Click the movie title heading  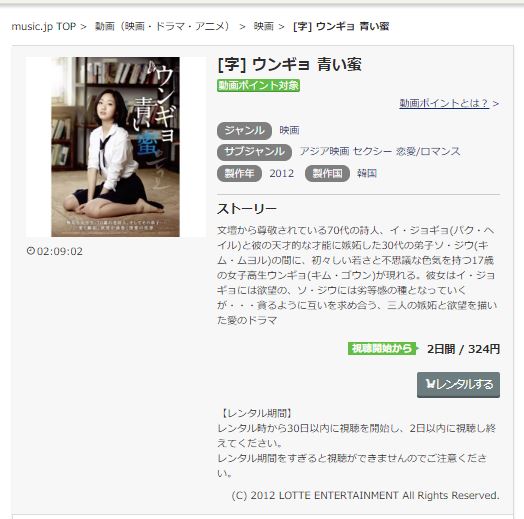click(289, 64)
